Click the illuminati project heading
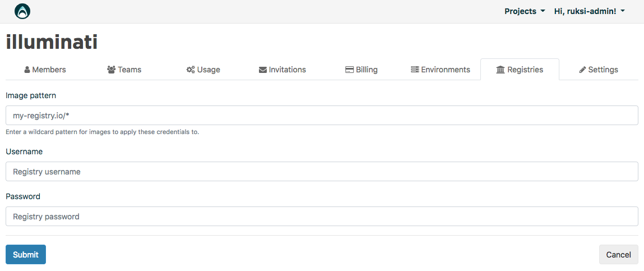This screenshot has height=271, width=644. pos(52,42)
